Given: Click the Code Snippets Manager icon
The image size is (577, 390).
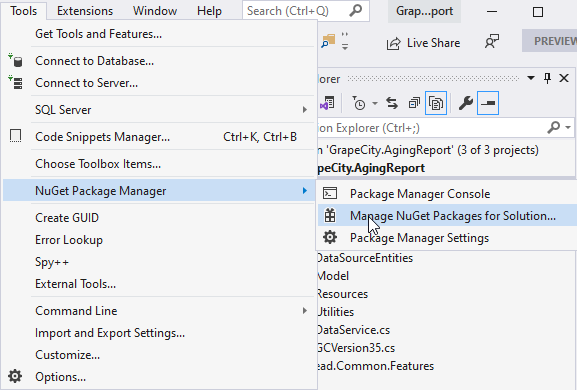Looking at the screenshot, I should [15, 136].
